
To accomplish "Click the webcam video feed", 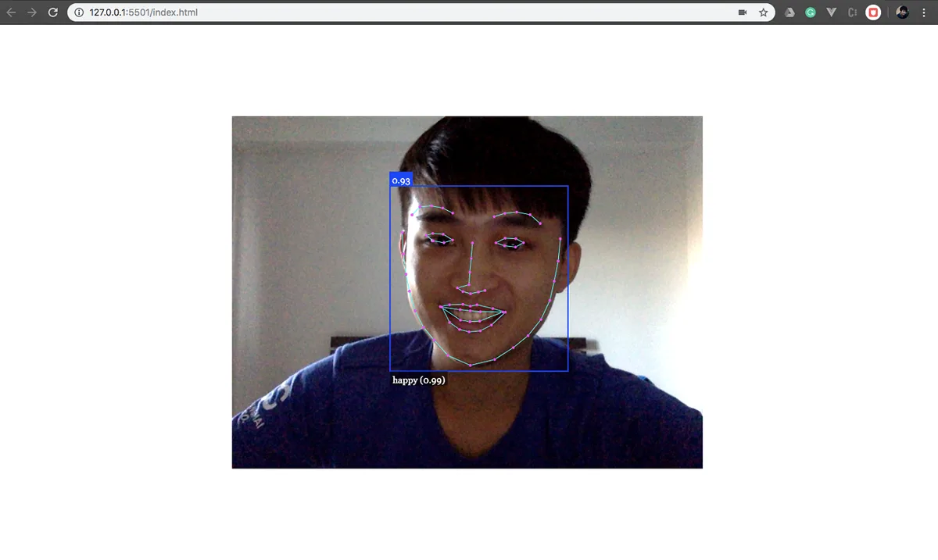I will 467,292.
